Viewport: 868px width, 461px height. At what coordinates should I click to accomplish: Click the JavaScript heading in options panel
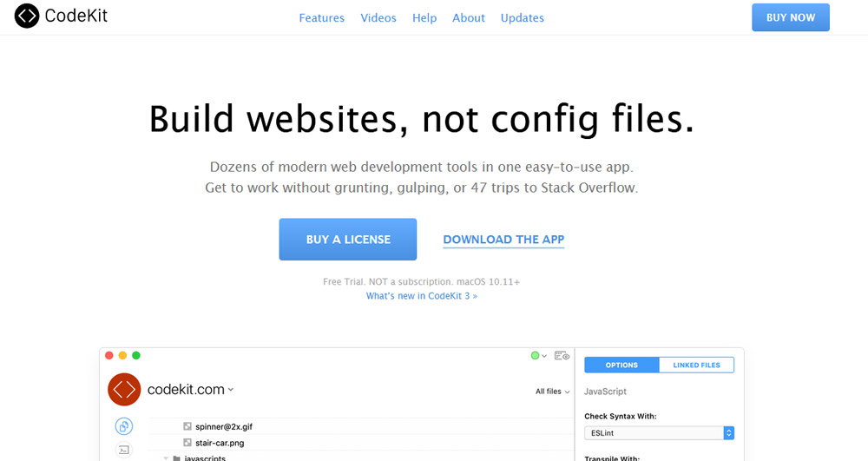point(605,392)
